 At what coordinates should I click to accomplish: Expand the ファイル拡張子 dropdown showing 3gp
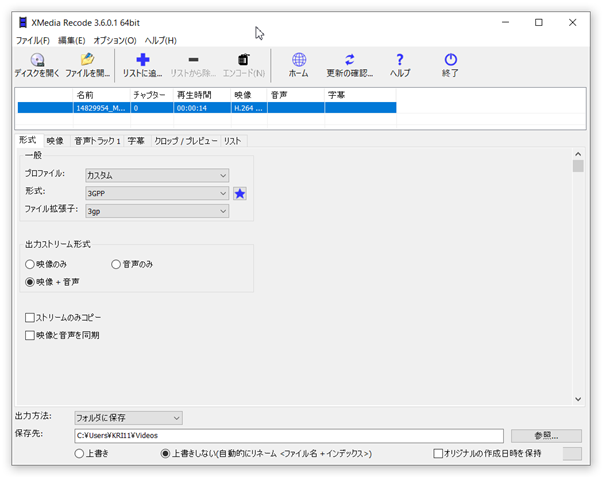pos(157,211)
